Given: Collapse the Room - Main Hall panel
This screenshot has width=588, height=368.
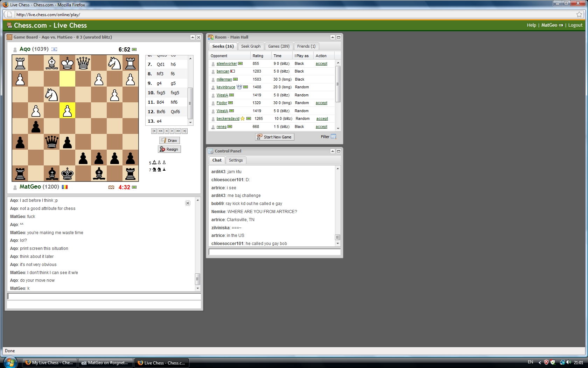Looking at the screenshot, I should tap(332, 37).
